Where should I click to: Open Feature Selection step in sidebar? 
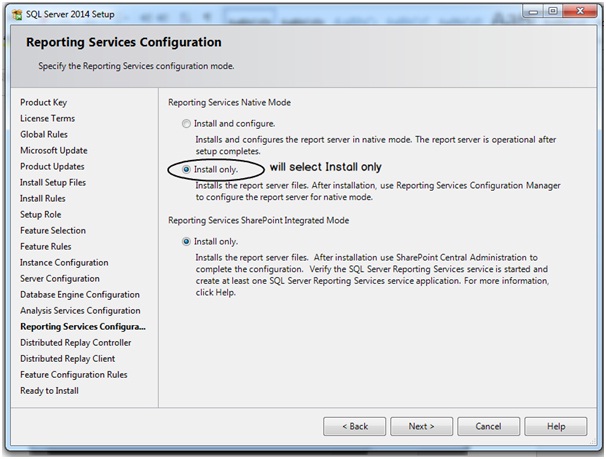point(53,230)
